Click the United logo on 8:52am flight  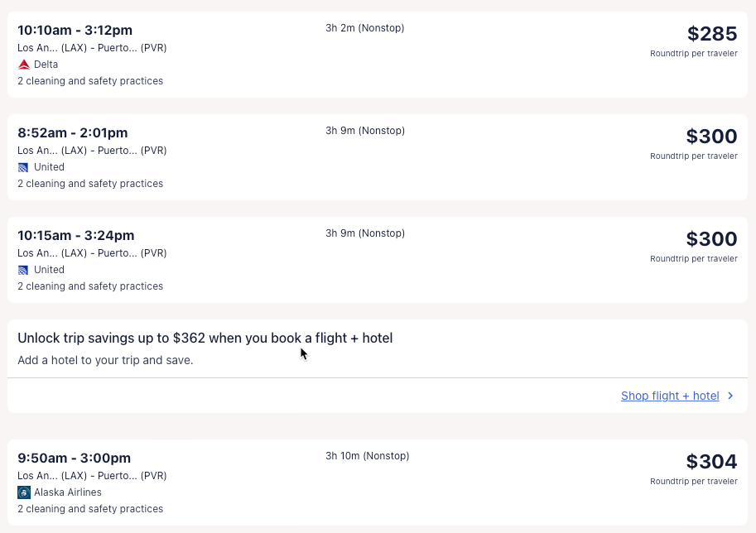click(24, 167)
